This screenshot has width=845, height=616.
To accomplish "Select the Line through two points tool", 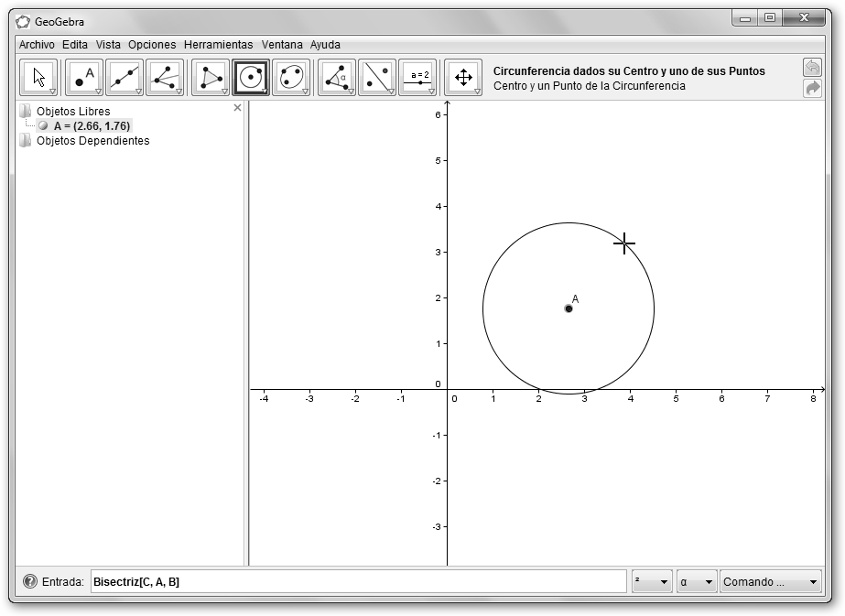I will (125, 78).
